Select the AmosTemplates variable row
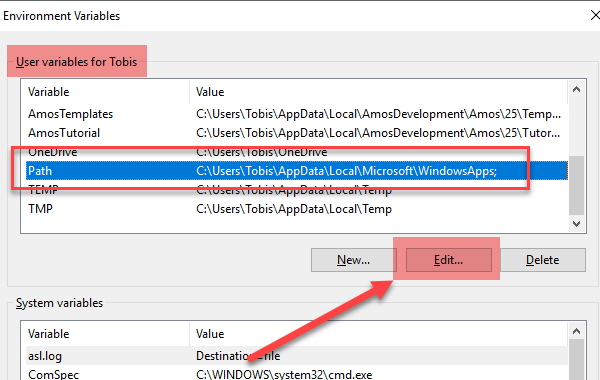Screen dimensions: 600x380 [x=297, y=114]
